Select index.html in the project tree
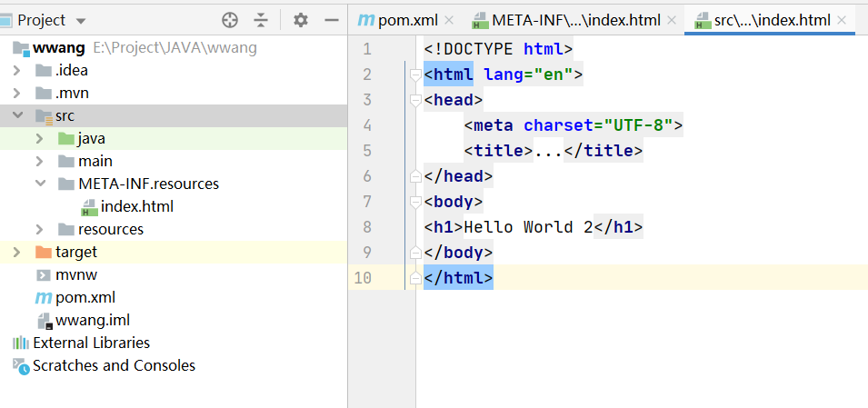The width and height of the screenshot is (868, 408). [x=136, y=206]
